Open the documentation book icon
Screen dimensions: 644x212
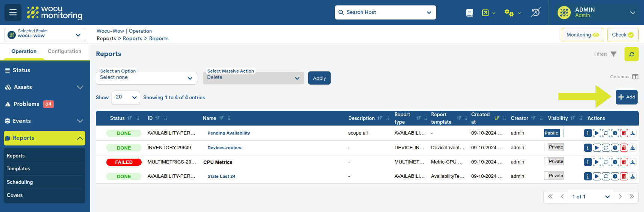coord(469,13)
